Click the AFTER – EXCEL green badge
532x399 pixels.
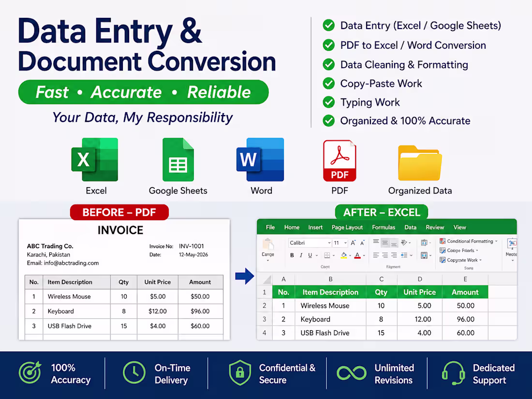coord(382,212)
